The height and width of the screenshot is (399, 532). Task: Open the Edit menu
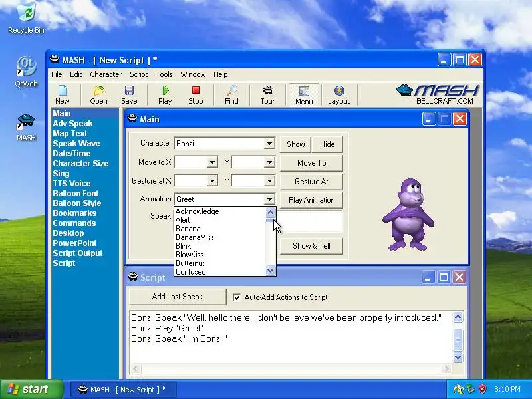coord(76,74)
